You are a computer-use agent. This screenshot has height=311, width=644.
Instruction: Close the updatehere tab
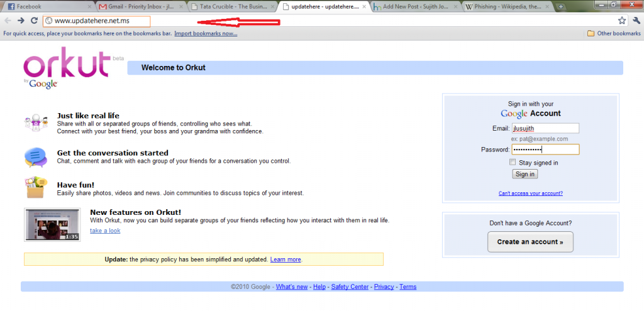click(x=364, y=6)
